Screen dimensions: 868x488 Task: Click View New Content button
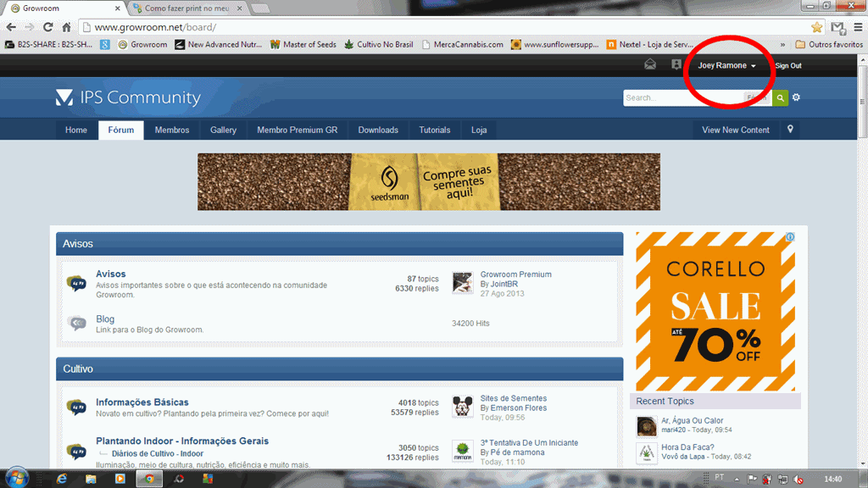click(x=736, y=130)
